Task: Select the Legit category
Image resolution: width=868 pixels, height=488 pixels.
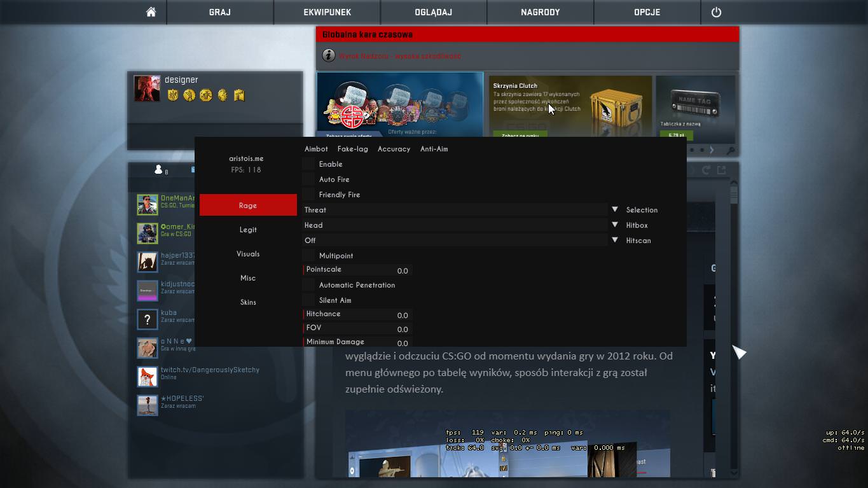Action: tap(248, 229)
